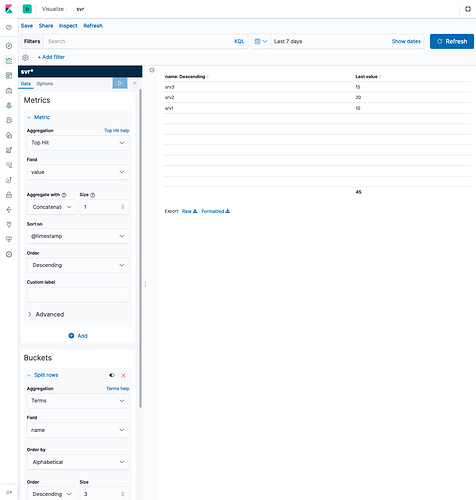
Task: Go to Discover via the compass icon
Action: (x=9, y=46)
